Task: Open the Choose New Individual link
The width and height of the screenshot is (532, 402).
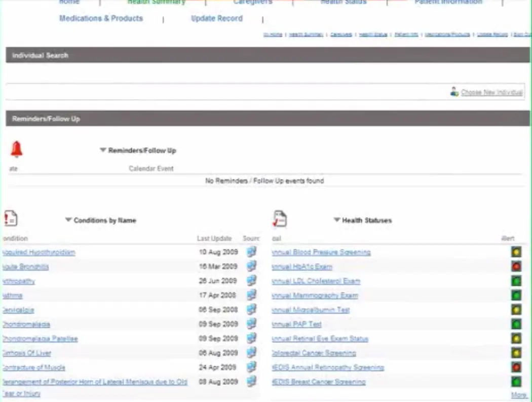Action: (x=491, y=92)
